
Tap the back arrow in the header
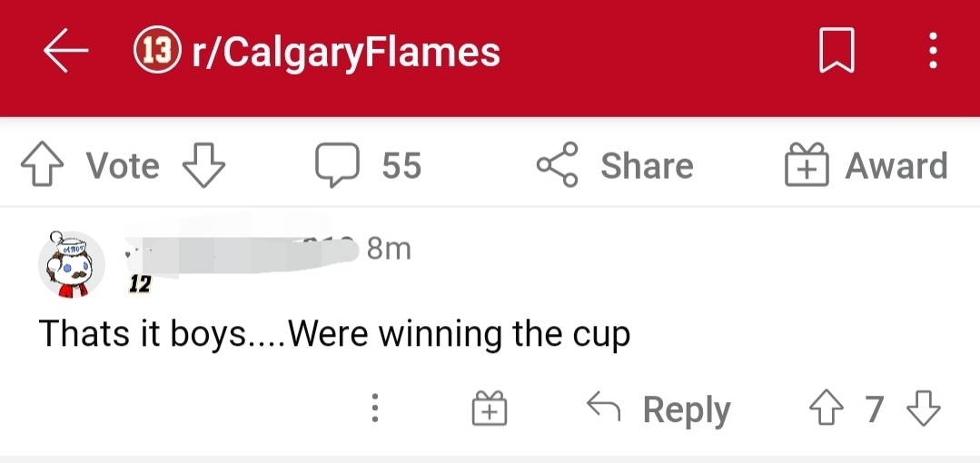tap(65, 53)
